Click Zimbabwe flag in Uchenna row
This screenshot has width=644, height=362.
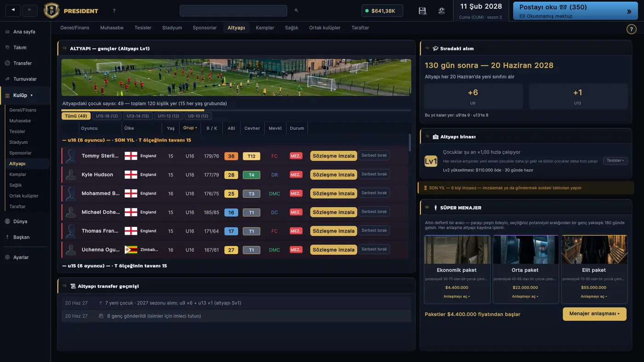tap(131, 250)
